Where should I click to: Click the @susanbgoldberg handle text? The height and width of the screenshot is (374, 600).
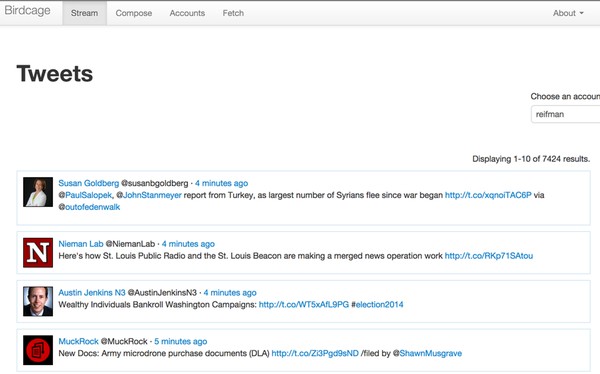click(155, 183)
